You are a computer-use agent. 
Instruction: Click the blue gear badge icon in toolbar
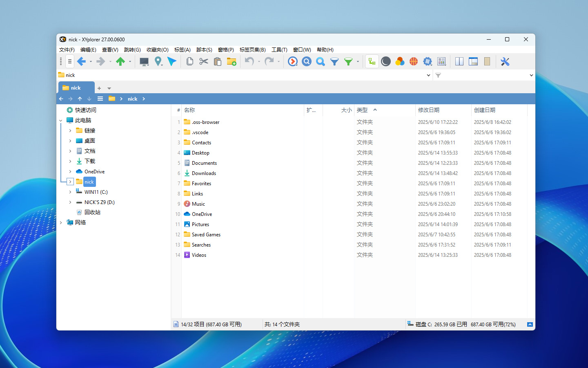tap(428, 62)
